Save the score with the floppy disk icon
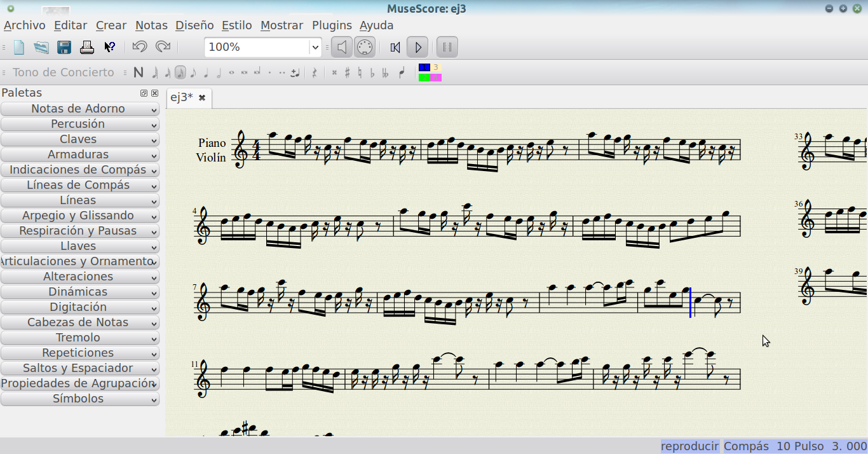The width and height of the screenshot is (868, 454). [64, 47]
